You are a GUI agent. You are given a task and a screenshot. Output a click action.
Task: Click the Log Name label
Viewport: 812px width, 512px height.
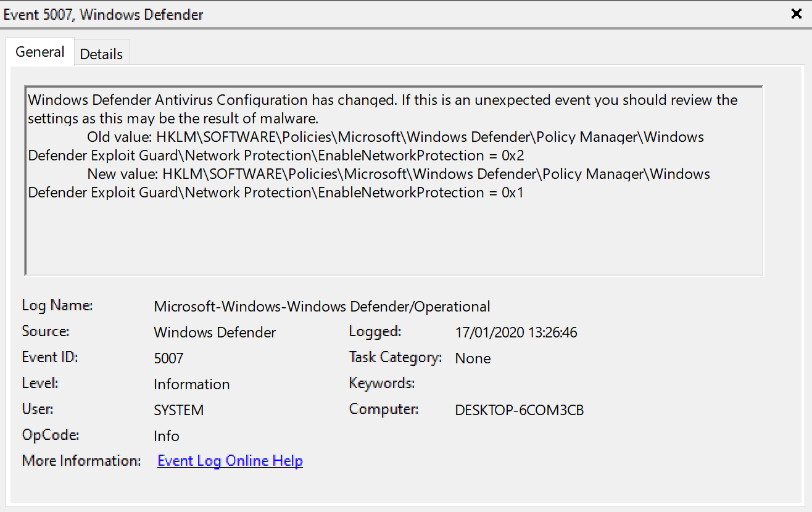(x=57, y=305)
